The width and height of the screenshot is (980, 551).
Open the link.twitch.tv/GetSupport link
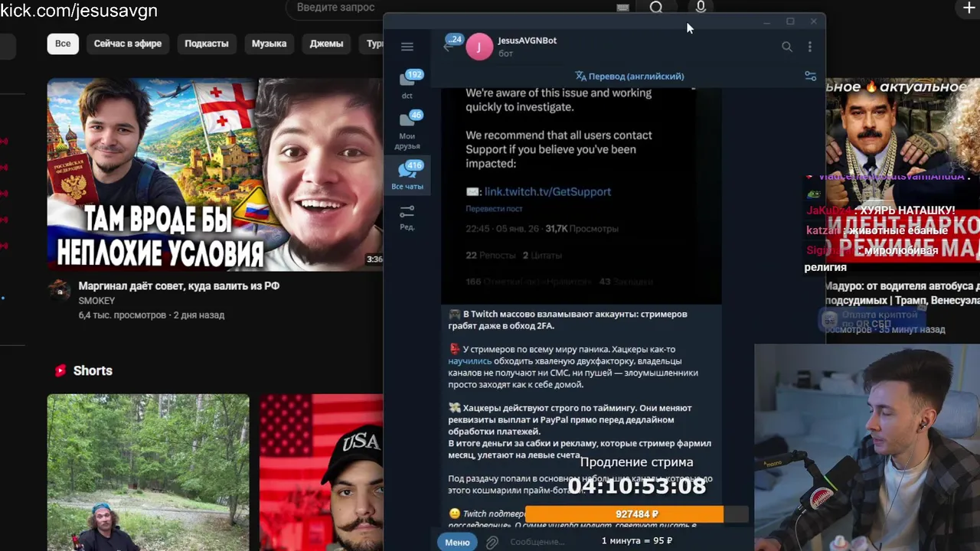[x=547, y=191]
